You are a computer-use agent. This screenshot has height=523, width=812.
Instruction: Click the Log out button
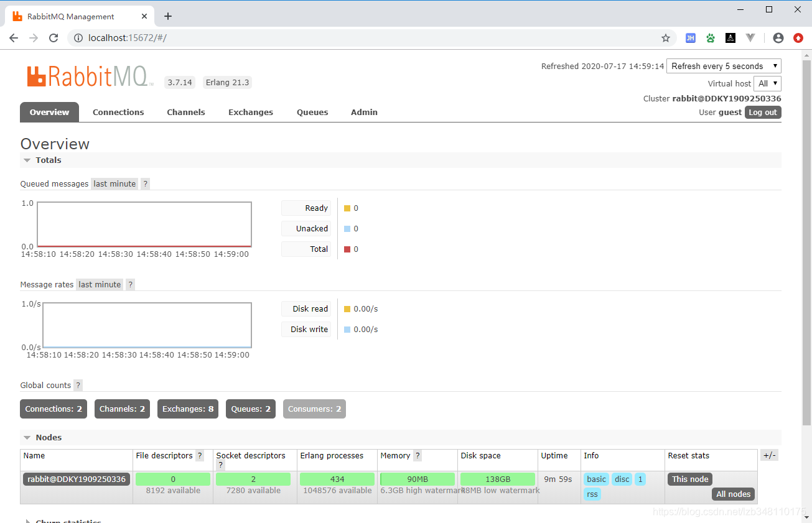(x=763, y=113)
